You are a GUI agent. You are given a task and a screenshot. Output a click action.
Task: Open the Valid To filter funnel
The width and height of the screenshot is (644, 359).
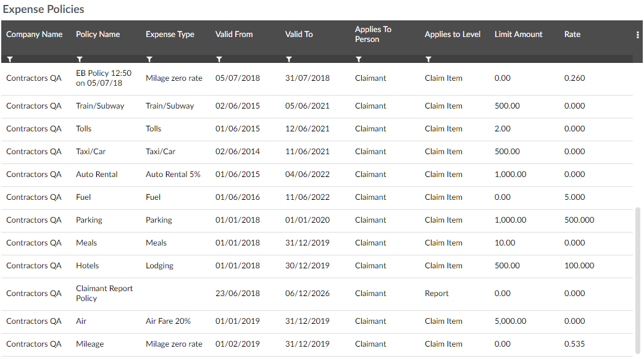[x=289, y=59]
